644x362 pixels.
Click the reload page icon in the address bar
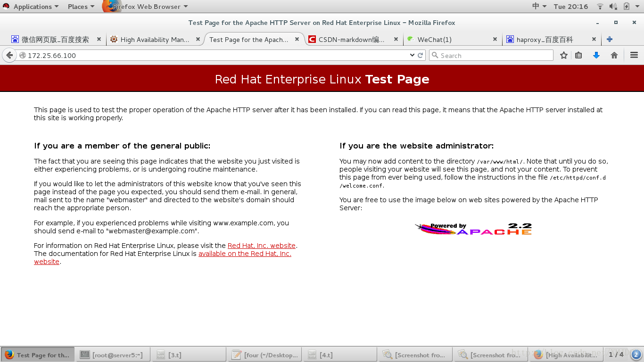[421, 55]
